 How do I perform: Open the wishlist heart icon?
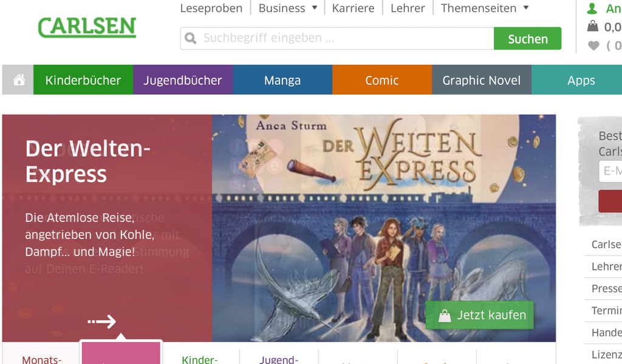click(593, 46)
